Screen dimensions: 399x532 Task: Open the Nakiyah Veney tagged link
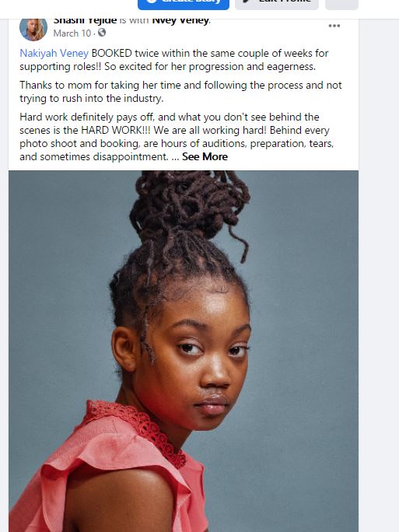(x=54, y=53)
